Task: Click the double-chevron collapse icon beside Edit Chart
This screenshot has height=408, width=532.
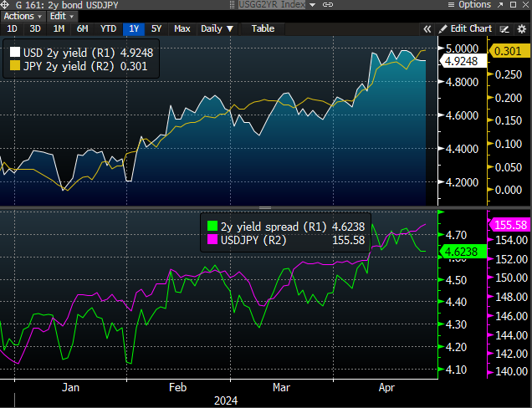Action: (x=427, y=28)
